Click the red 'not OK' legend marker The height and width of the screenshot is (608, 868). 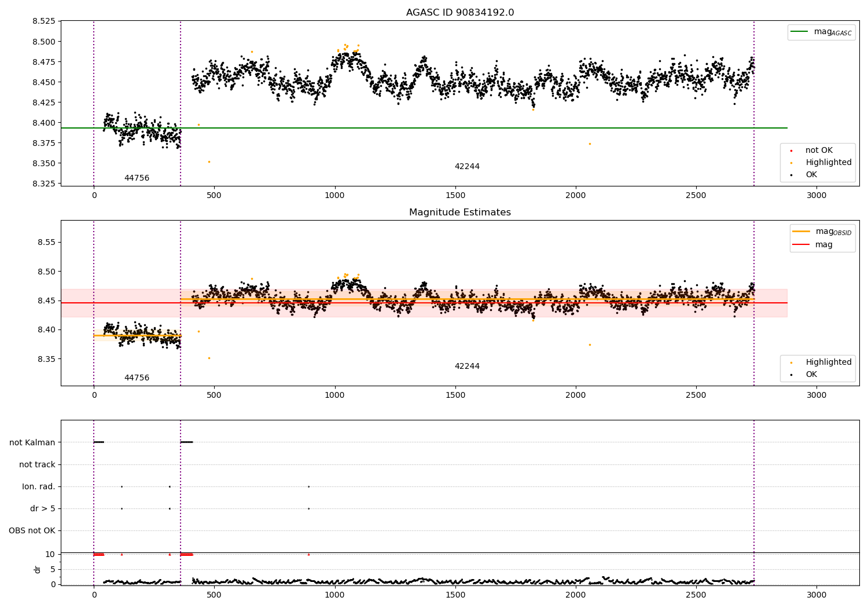click(x=791, y=151)
